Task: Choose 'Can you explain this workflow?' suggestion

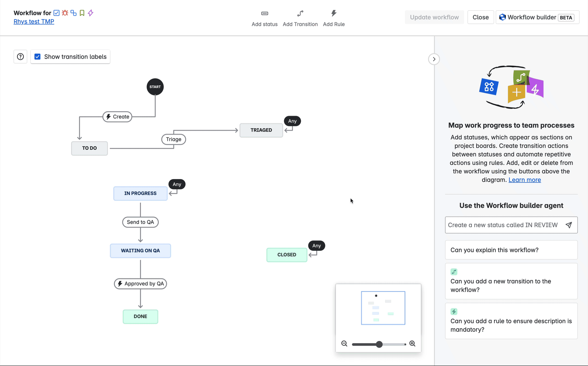Action: 511,250
